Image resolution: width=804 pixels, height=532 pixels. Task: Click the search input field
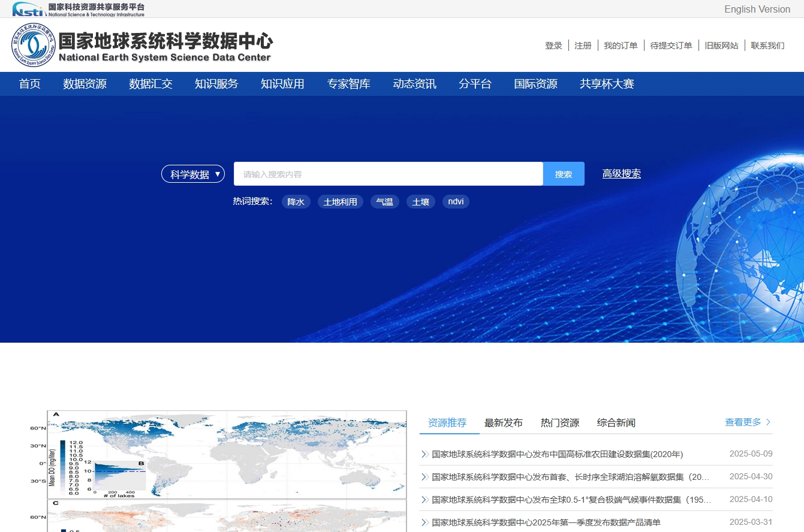point(388,174)
